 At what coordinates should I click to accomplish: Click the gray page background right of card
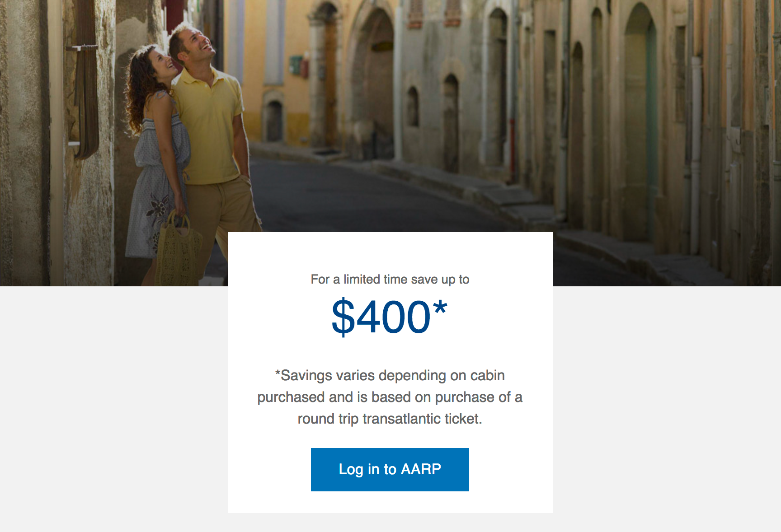(x=667, y=406)
